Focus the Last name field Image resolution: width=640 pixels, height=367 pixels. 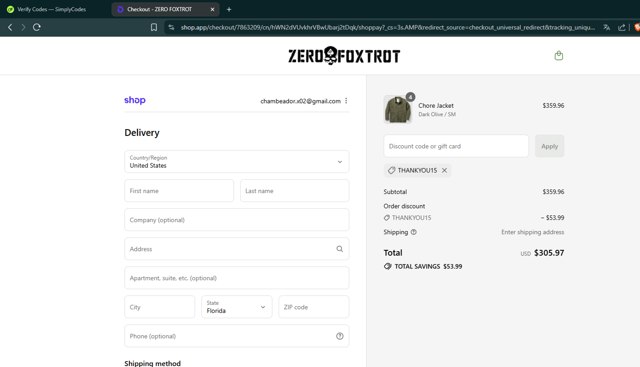[295, 191]
